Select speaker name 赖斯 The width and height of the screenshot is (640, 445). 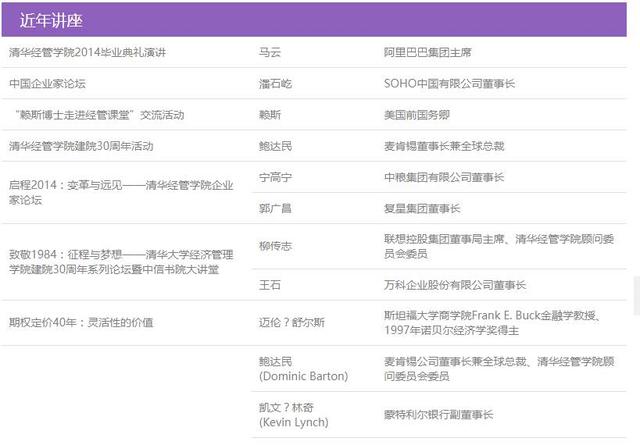[x=269, y=114]
